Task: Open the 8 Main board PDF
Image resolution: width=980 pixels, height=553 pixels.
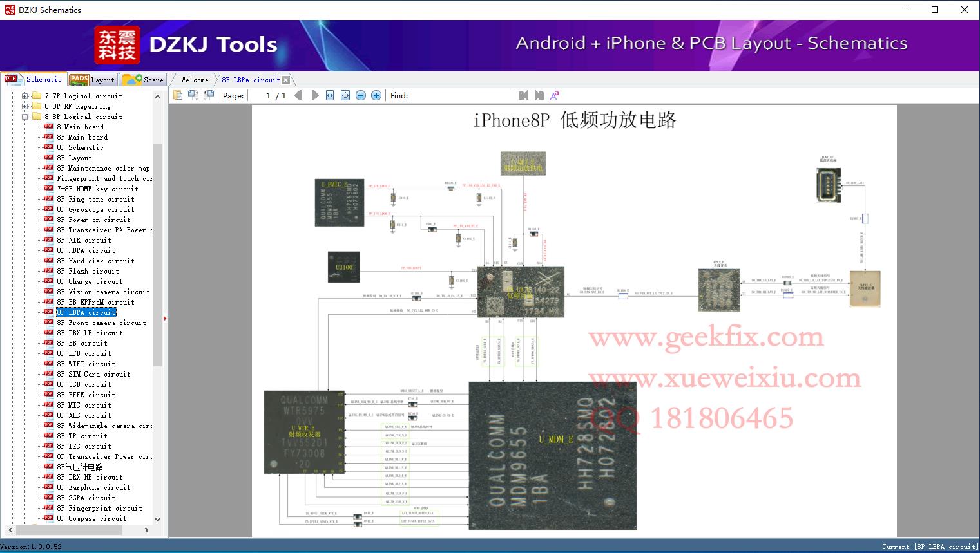Action: point(80,127)
